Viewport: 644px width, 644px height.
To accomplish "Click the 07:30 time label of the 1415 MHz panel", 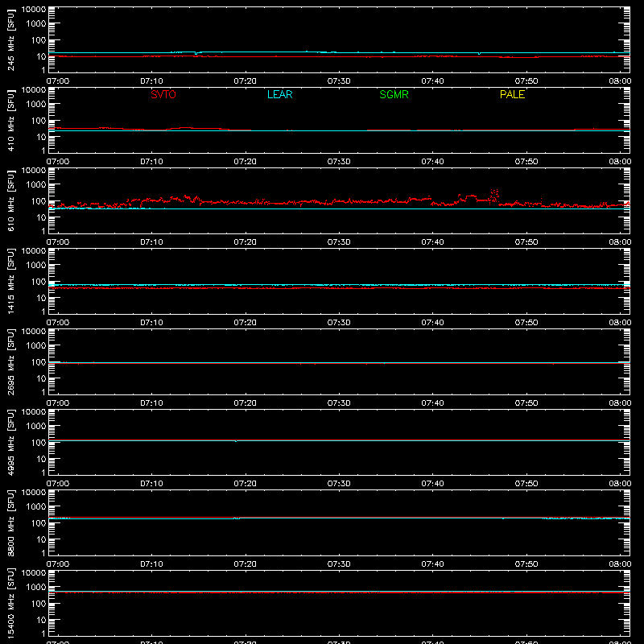I will tap(339, 323).
